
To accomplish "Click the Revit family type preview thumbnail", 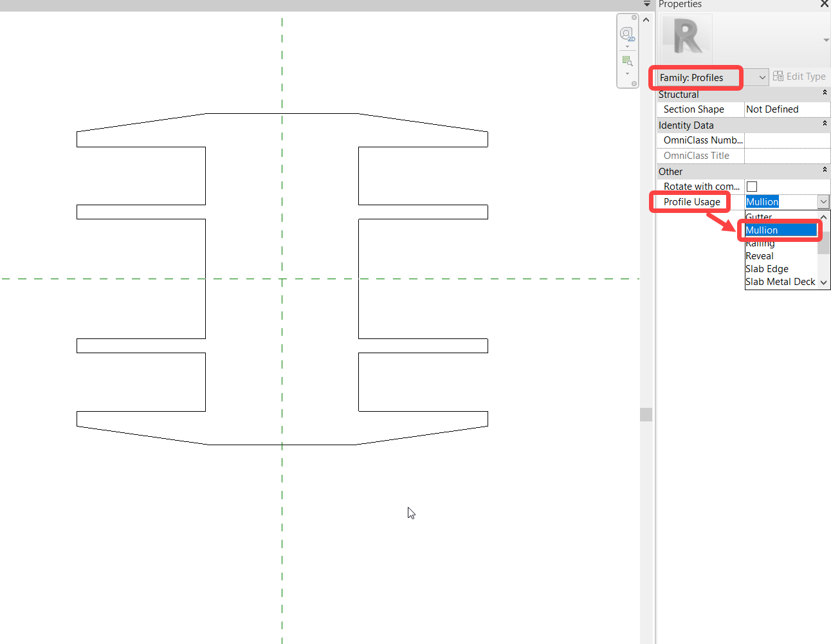I will (686, 39).
